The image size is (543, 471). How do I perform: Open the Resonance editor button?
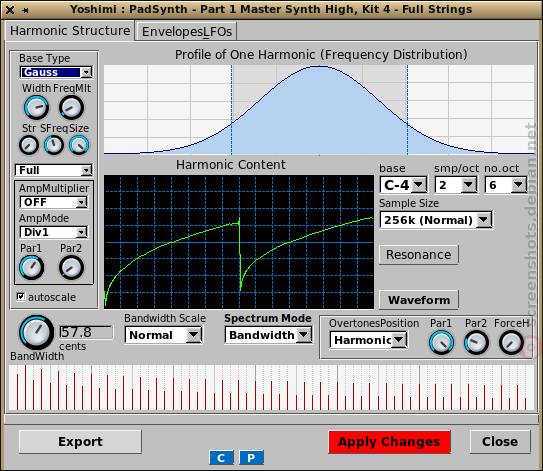pyautogui.click(x=419, y=255)
